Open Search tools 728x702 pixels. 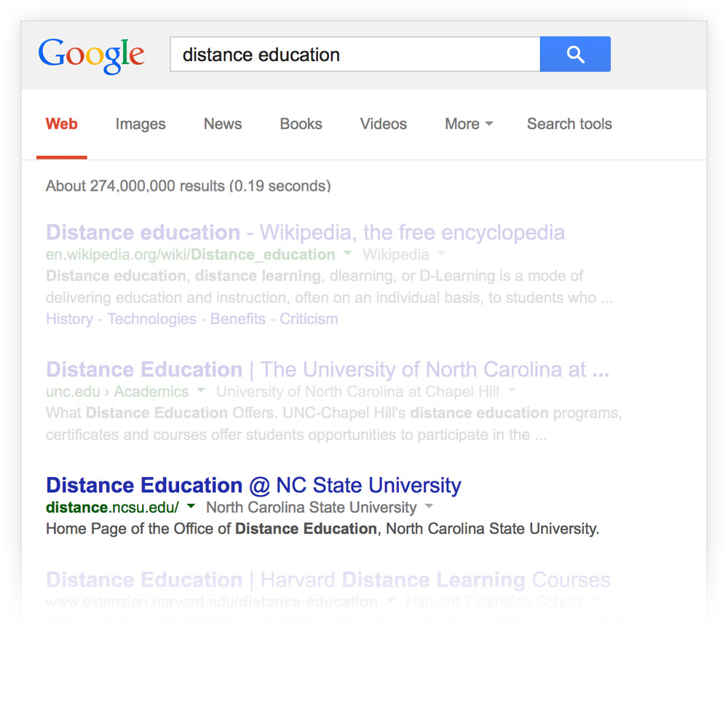570,124
